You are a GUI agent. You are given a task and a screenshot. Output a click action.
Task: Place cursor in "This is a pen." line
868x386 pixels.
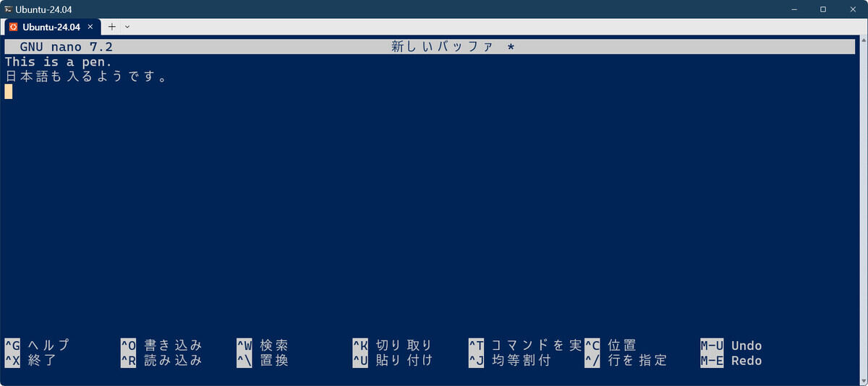pyautogui.click(x=59, y=62)
